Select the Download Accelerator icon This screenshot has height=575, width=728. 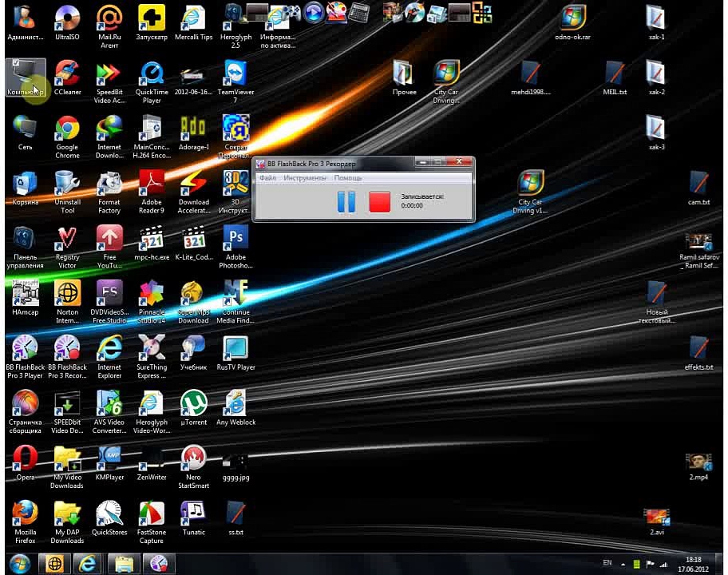click(x=194, y=192)
